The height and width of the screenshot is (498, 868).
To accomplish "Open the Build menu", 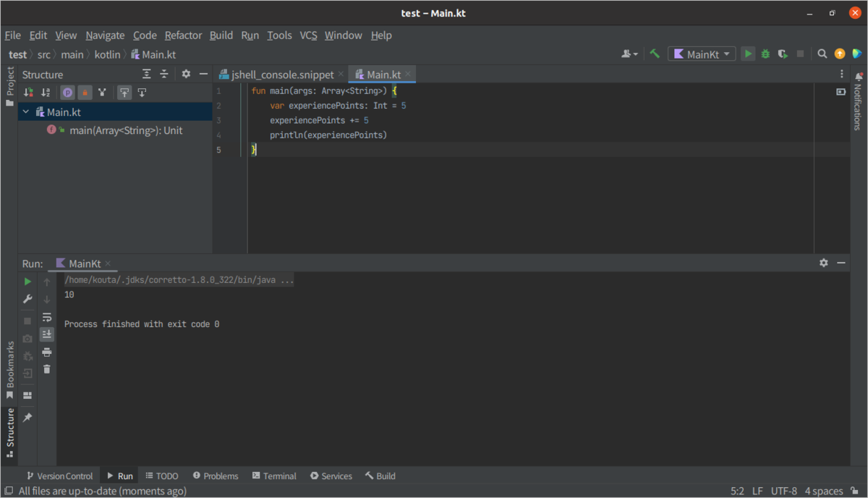I will click(221, 35).
